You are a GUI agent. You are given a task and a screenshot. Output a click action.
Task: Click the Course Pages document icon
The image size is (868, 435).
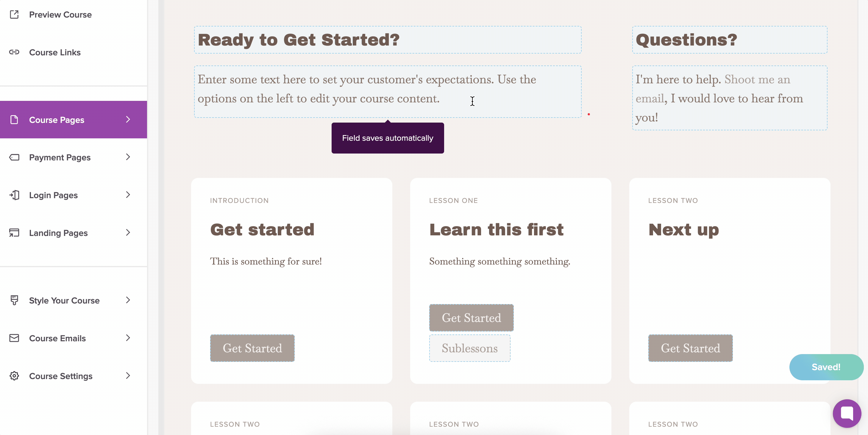(x=14, y=120)
